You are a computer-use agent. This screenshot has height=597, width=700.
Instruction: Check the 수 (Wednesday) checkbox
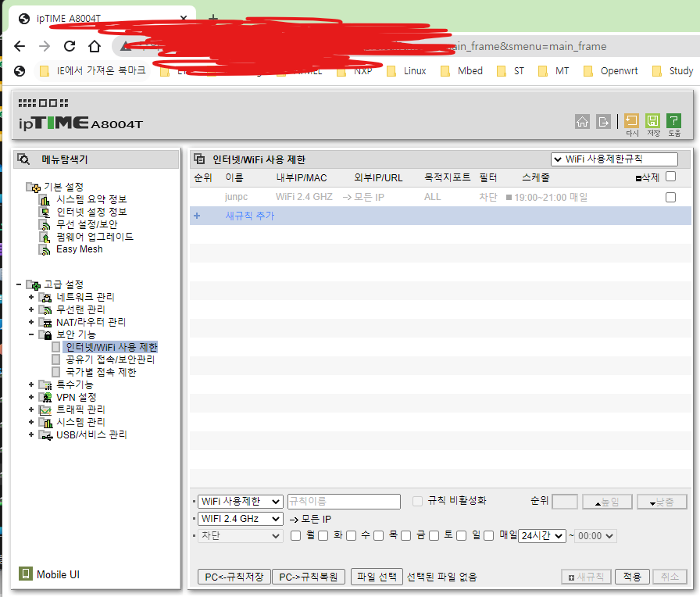[x=352, y=535]
